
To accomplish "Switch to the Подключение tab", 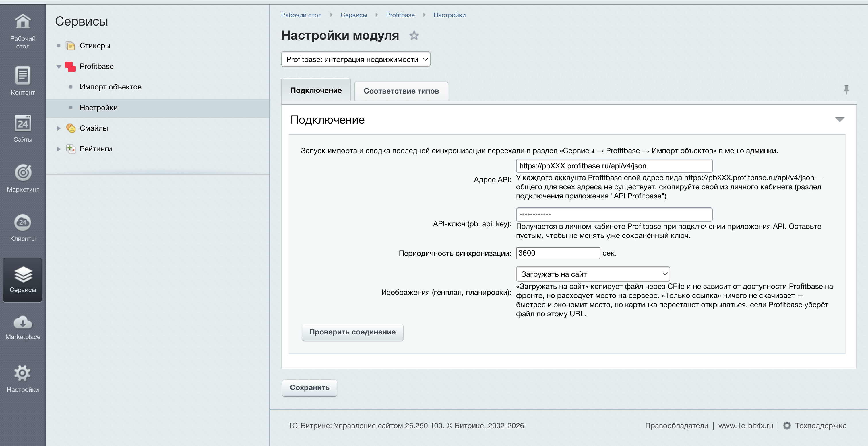I will tap(316, 90).
